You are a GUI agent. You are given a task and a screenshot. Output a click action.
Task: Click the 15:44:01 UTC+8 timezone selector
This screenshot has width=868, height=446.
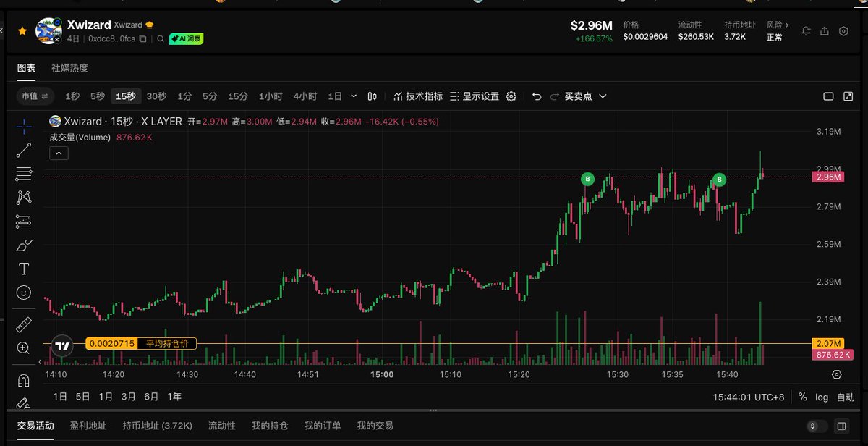tap(749, 397)
